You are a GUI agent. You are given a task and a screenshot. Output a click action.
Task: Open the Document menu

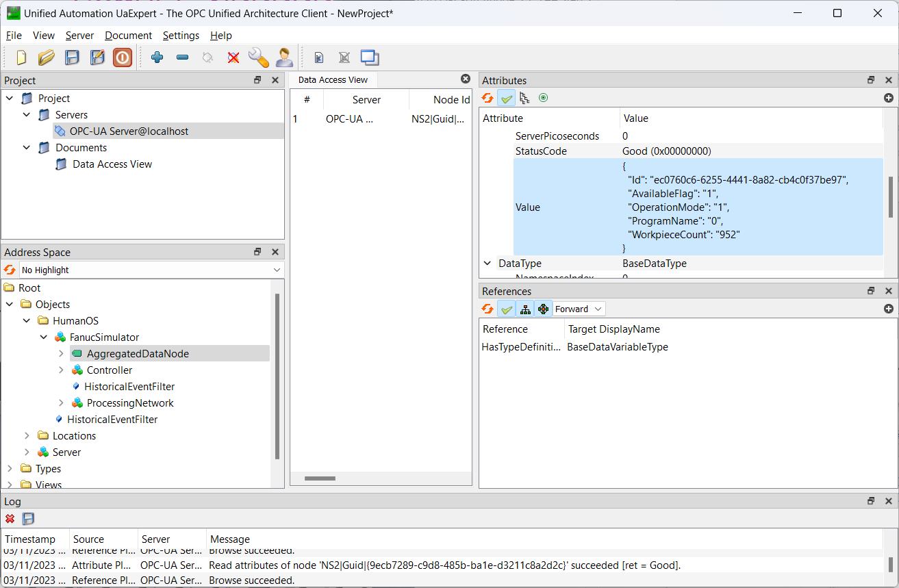pyautogui.click(x=128, y=36)
